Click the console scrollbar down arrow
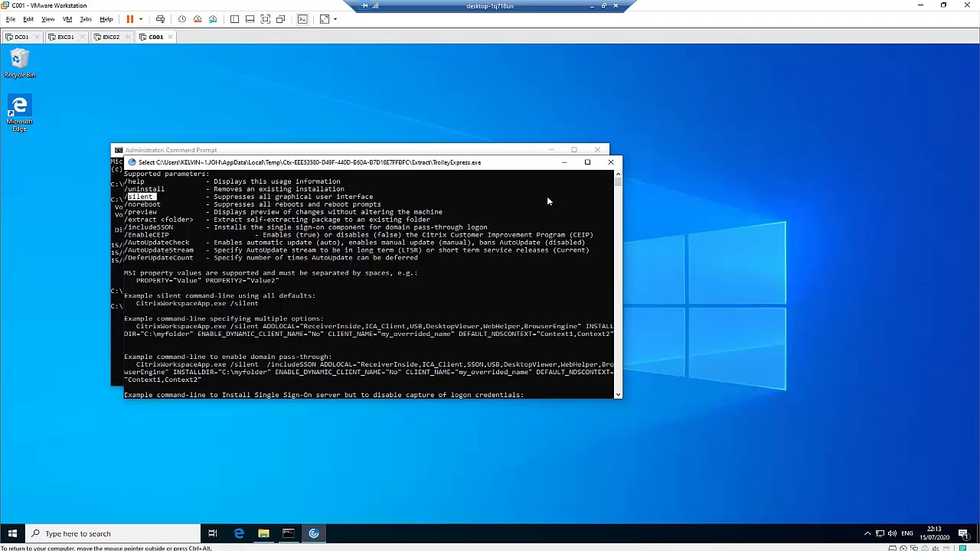Image resolution: width=980 pixels, height=551 pixels. pyautogui.click(x=618, y=394)
